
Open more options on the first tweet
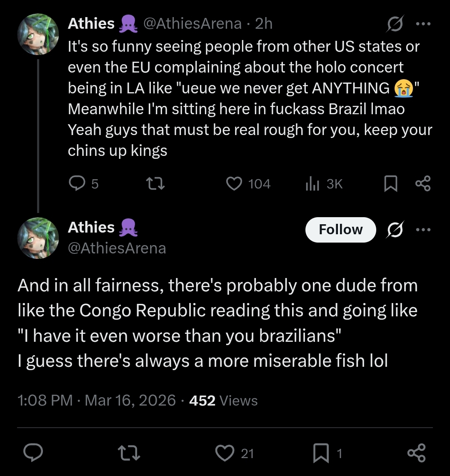423,24
